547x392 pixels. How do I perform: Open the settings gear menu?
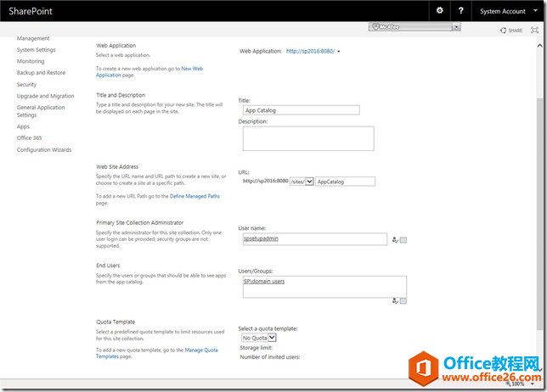(439, 10)
